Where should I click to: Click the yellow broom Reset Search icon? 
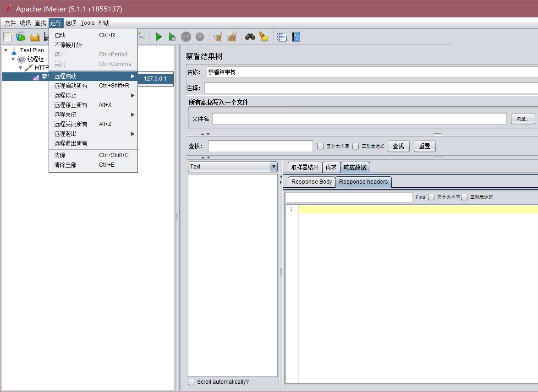pyautogui.click(x=264, y=37)
